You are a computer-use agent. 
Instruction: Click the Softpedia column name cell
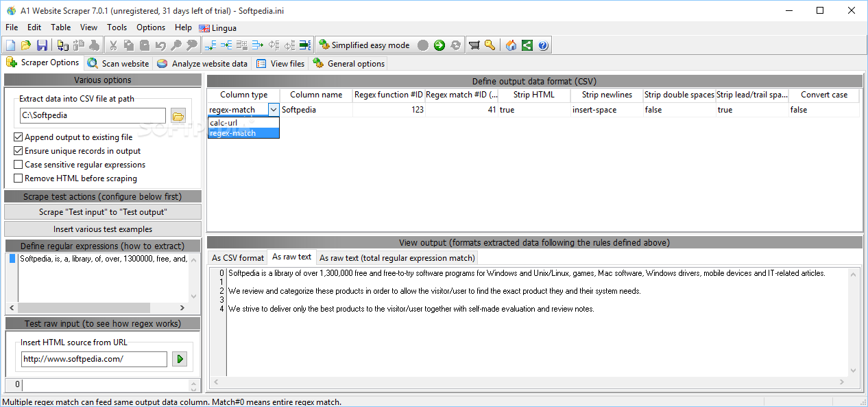316,110
